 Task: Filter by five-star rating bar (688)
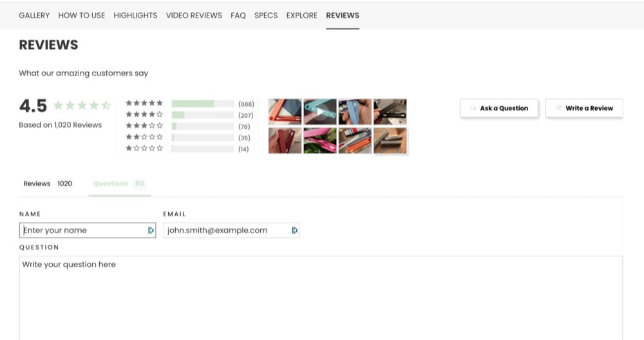click(x=203, y=104)
